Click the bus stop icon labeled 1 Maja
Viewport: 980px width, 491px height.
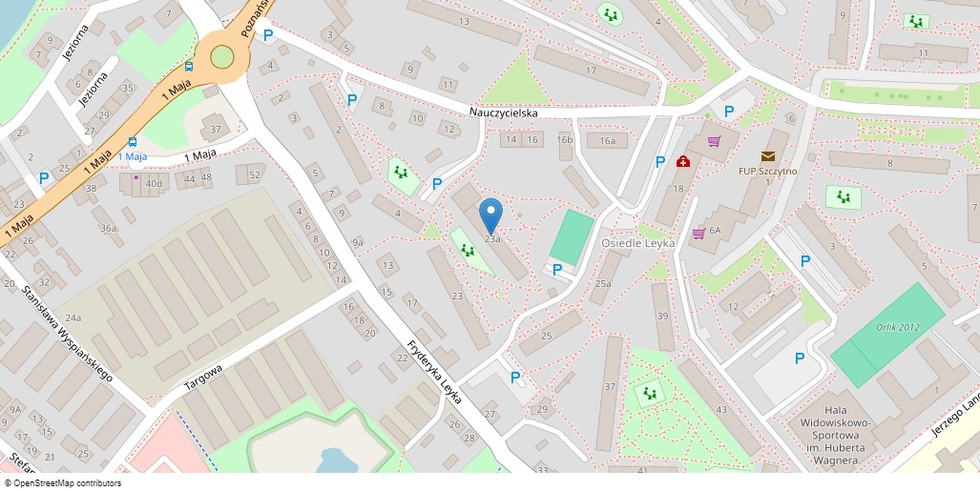pyautogui.click(x=133, y=142)
